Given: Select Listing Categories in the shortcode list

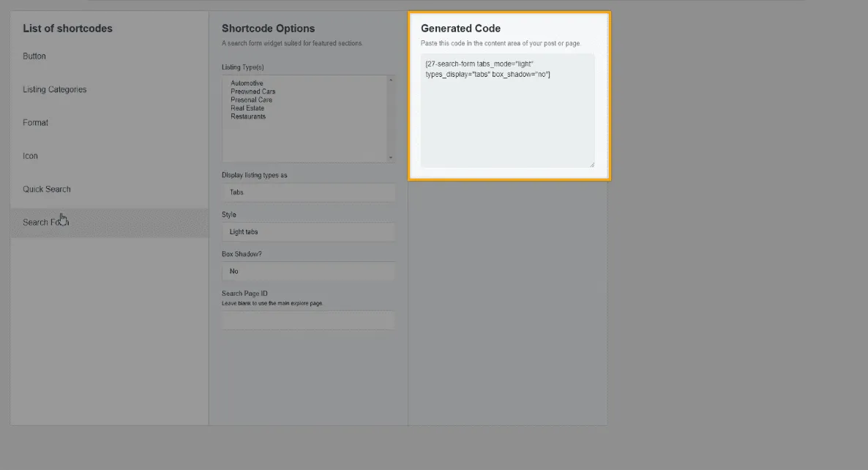Looking at the screenshot, I should [x=55, y=89].
